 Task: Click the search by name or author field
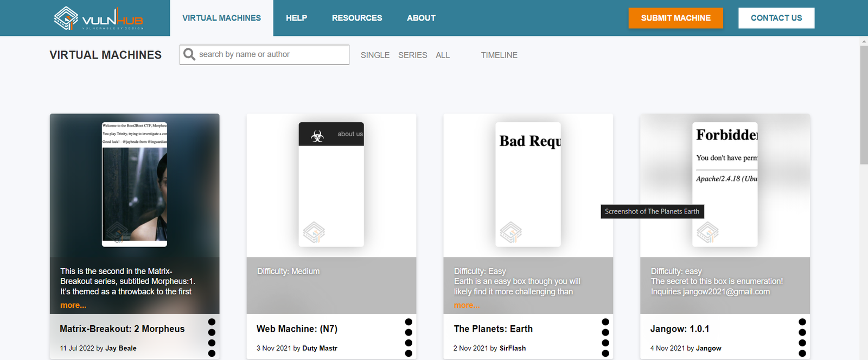(x=271, y=54)
